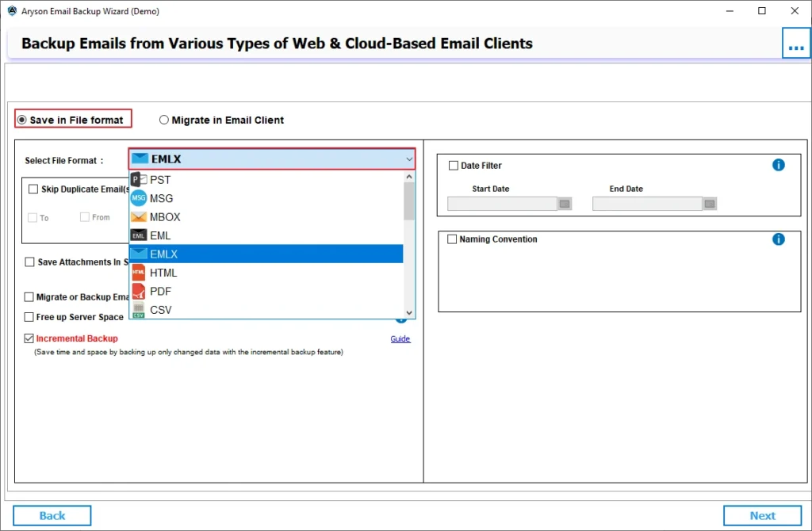Click the MSG format icon in the list
This screenshot has width=812, height=531.
point(138,198)
